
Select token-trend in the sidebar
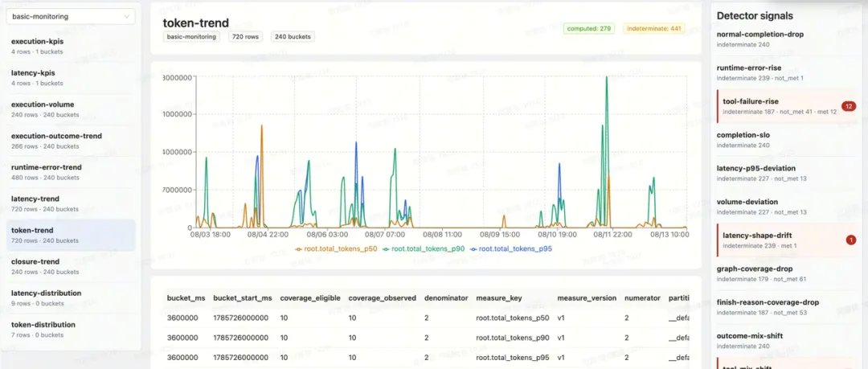pos(71,236)
